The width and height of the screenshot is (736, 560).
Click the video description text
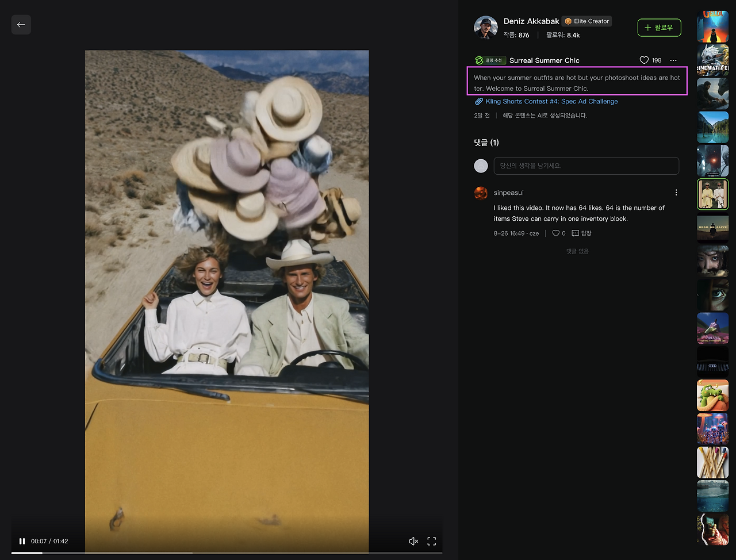577,83
